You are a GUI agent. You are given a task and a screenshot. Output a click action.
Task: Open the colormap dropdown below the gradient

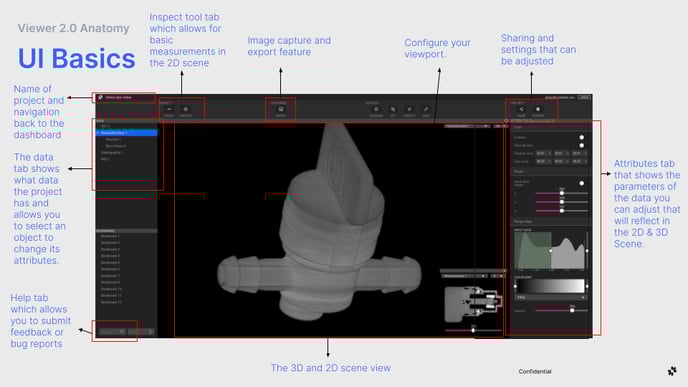(551, 297)
